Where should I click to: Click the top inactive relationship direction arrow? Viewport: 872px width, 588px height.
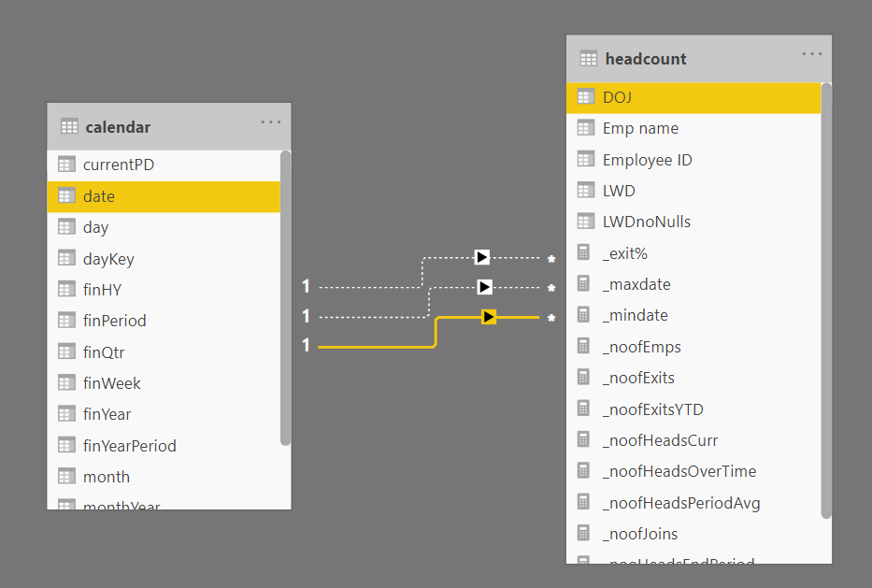pos(482,257)
